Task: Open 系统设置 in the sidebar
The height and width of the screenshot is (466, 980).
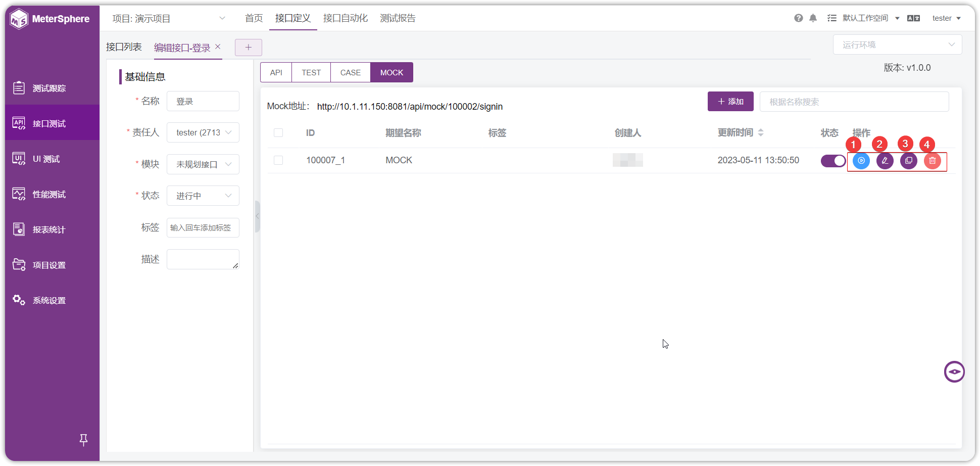Action: 52,300
